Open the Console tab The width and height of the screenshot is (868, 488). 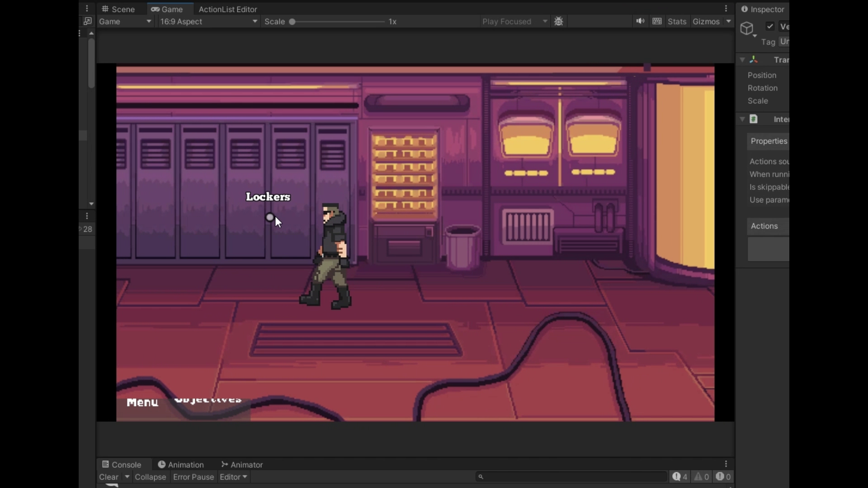click(x=122, y=465)
